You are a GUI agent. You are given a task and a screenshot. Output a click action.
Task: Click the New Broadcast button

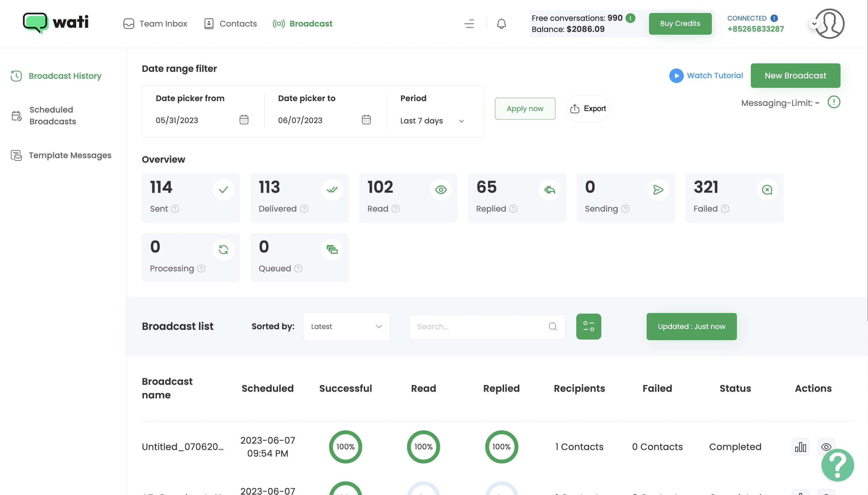(x=795, y=75)
